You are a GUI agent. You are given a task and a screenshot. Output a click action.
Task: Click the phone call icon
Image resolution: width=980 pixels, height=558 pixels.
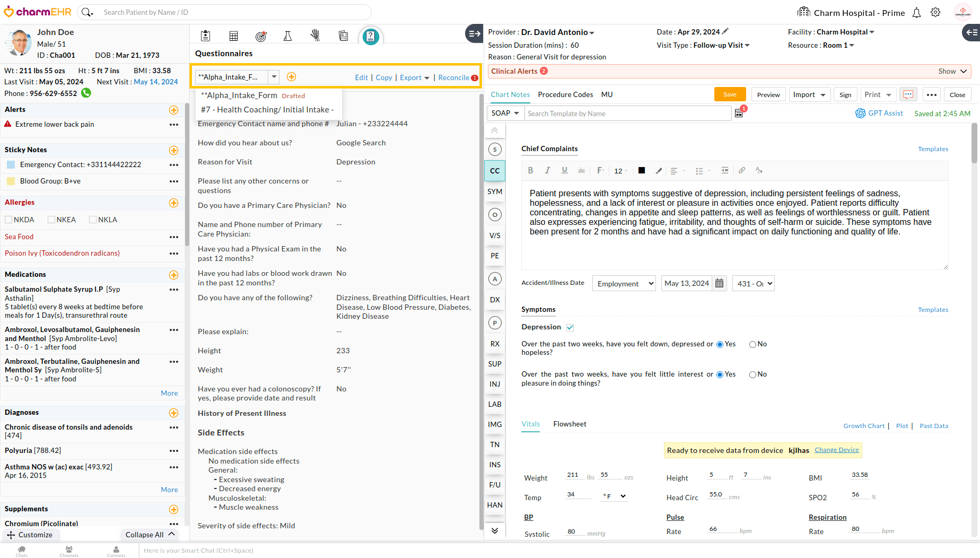point(86,93)
